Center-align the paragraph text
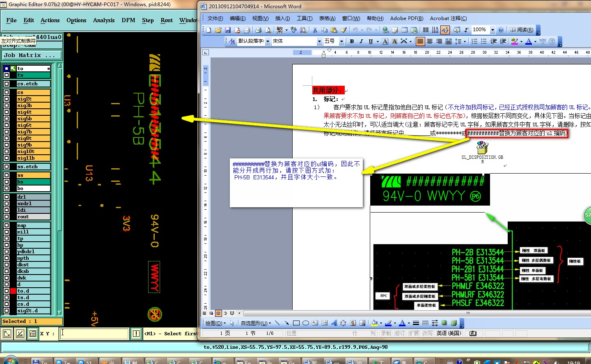The width and height of the screenshot is (591, 364). click(430, 41)
